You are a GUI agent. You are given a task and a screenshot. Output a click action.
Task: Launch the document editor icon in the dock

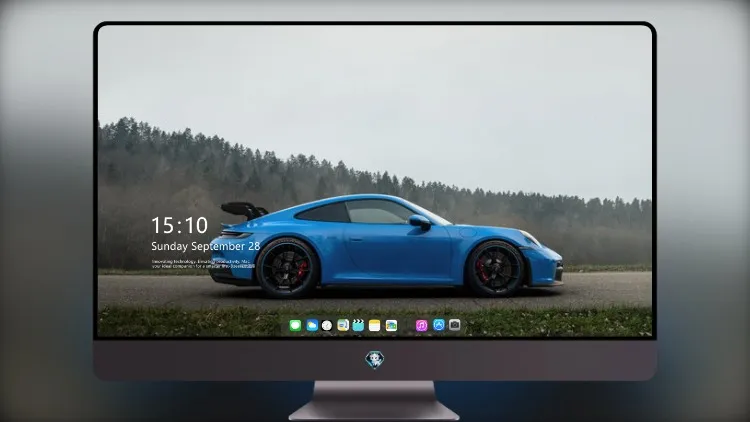click(343, 325)
